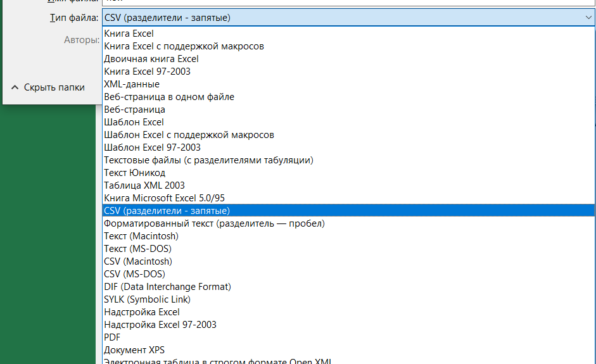Pick Шаблон Excel с поддержкой макросов

[348, 135]
